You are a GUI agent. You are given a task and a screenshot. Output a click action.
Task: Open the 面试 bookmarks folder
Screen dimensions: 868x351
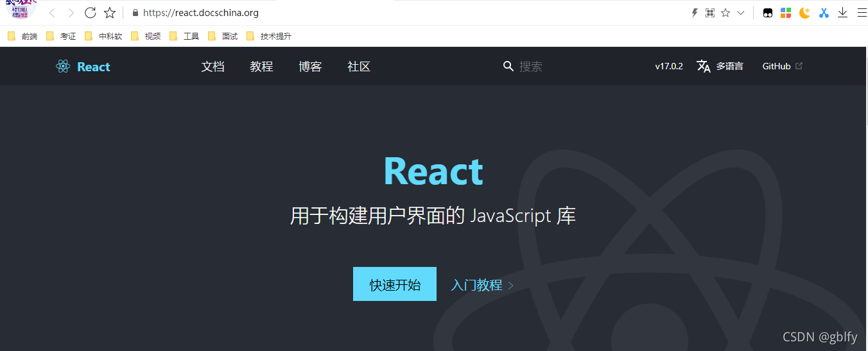pyautogui.click(x=223, y=37)
